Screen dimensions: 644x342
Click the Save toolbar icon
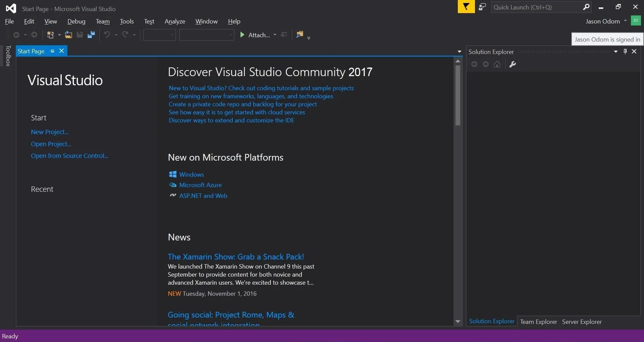click(80, 35)
